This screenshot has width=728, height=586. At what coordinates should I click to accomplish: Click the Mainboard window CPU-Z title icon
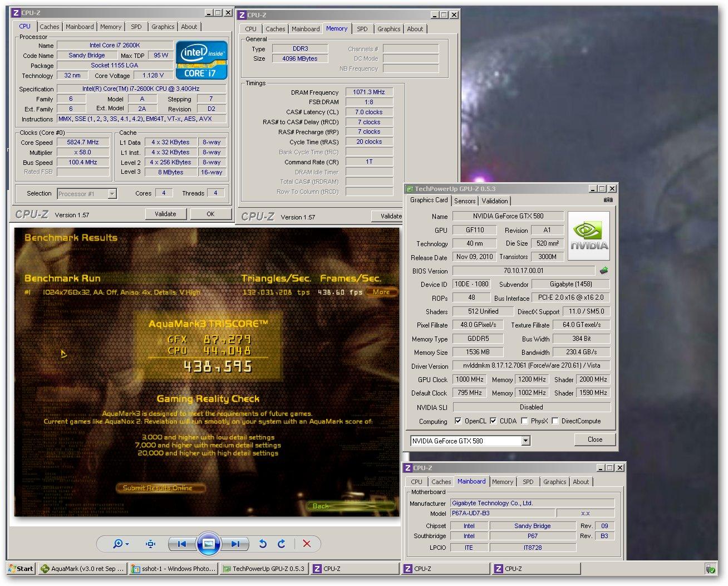tap(407, 468)
